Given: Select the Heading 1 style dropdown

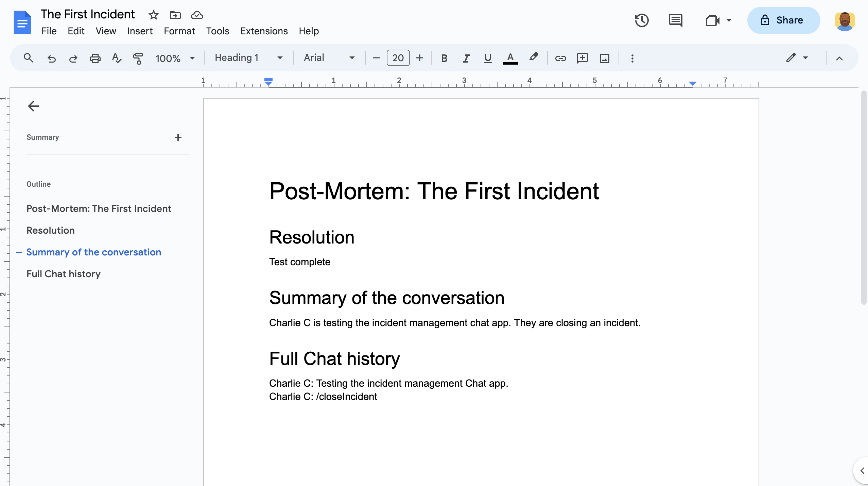Looking at the screenshot, I should 247,58.
